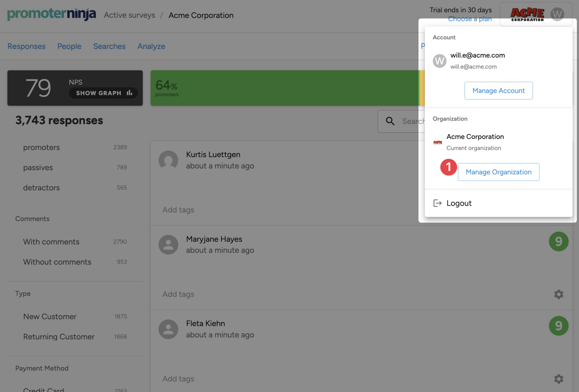579x392 pixels.
Task: Switch to the Analyze tab
Action: pos(151,46)
